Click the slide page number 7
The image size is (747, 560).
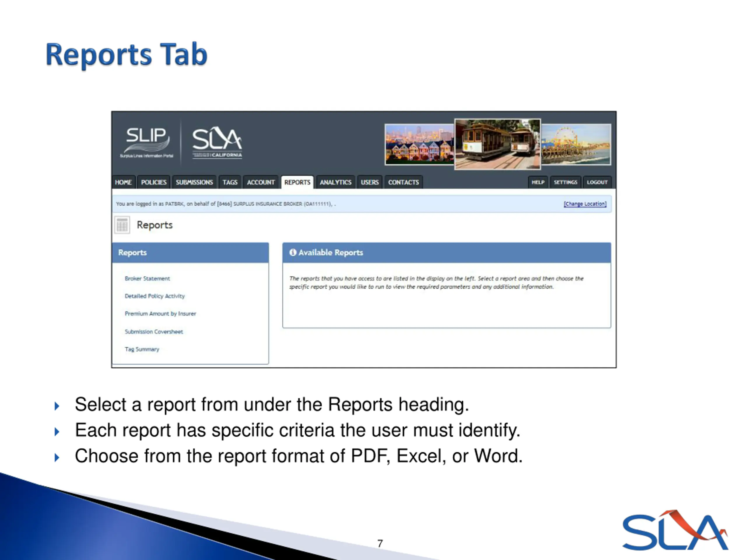pos(380,543)
